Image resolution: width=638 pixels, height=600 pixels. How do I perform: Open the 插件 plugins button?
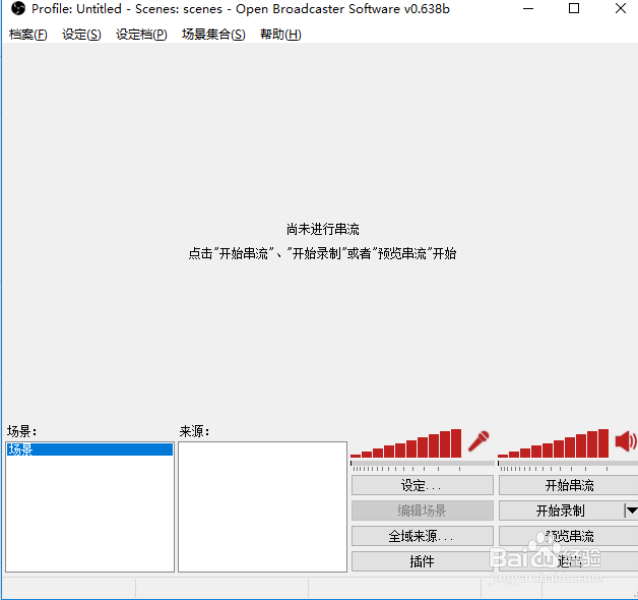coord(422,561)
